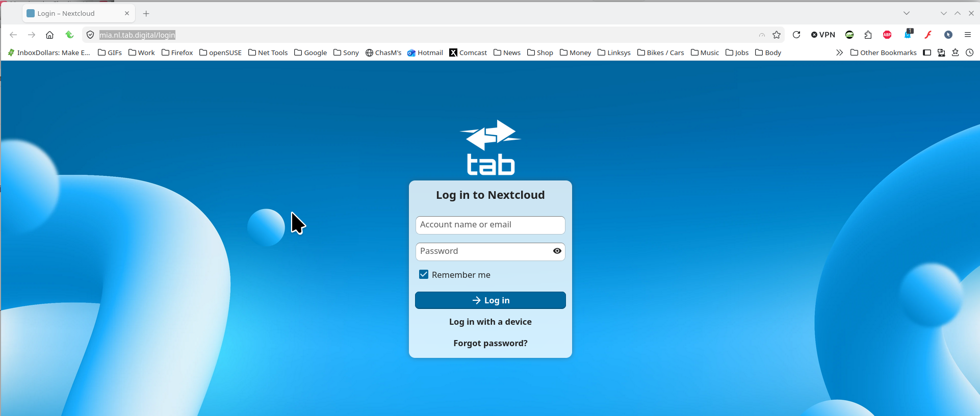
Task: Open the GIFs bookmarks folder
Action: pos(110,53)
